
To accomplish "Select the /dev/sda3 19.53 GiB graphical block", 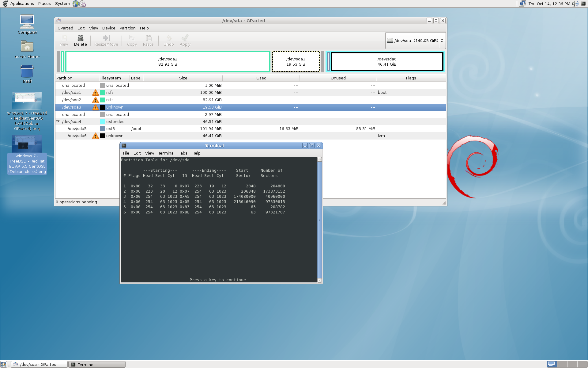I will 296,62.
